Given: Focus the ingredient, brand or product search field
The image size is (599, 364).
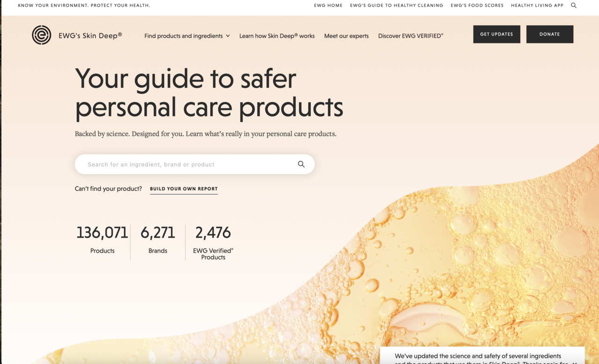Looking at the screenshot, I should pyautogui.click(x=187, y=164).
